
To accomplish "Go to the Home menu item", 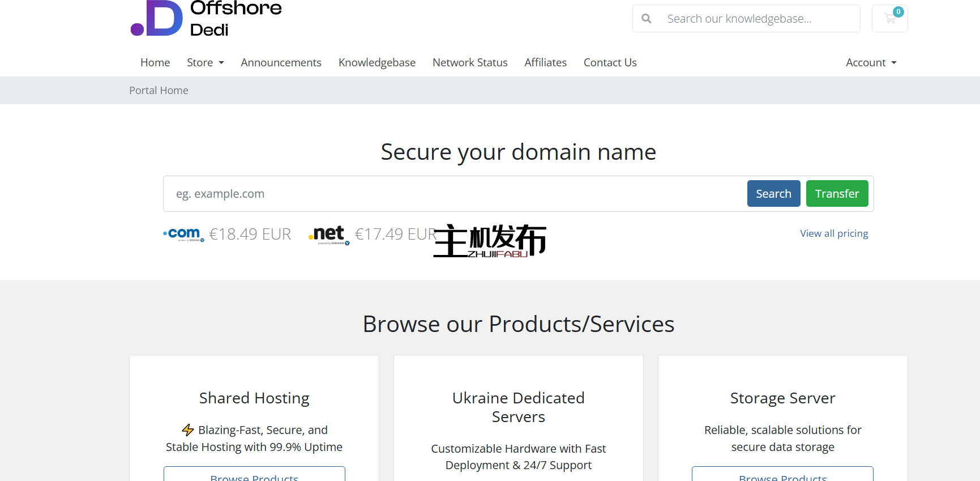I will [x=155, y=62].
